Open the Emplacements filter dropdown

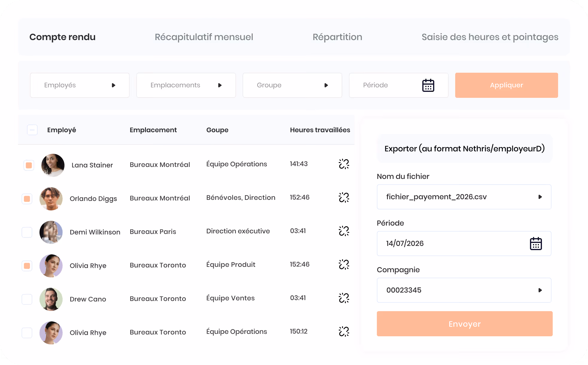click(x=186, y=85)
